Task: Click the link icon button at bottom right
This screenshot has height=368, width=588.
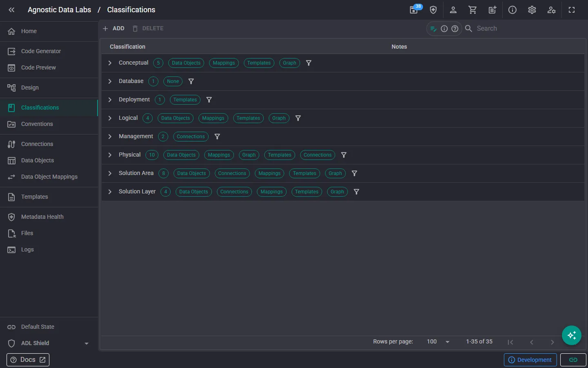Action: [x=573, y=360]
